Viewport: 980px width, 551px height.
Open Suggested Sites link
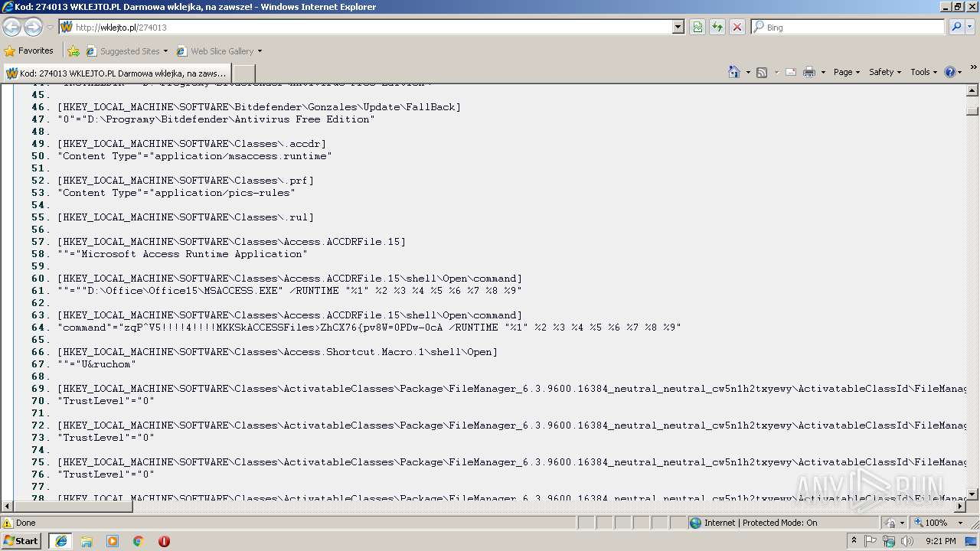126,51
